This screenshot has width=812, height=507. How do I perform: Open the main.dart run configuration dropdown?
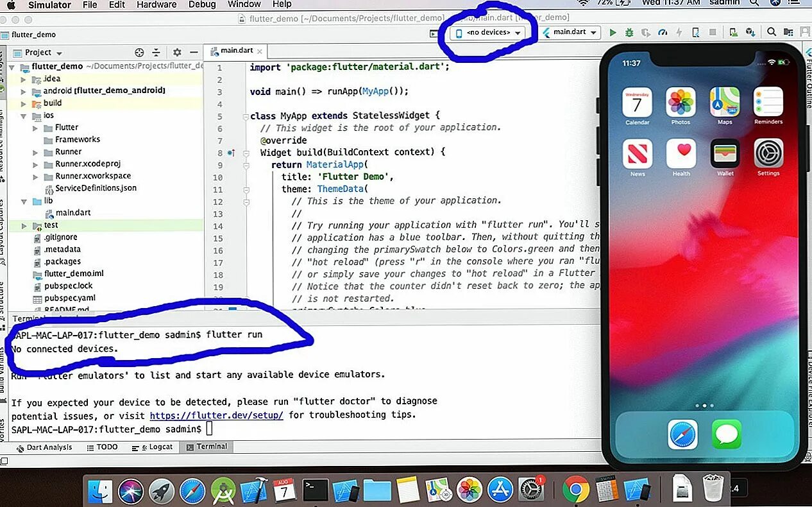(x=570, y=32)
